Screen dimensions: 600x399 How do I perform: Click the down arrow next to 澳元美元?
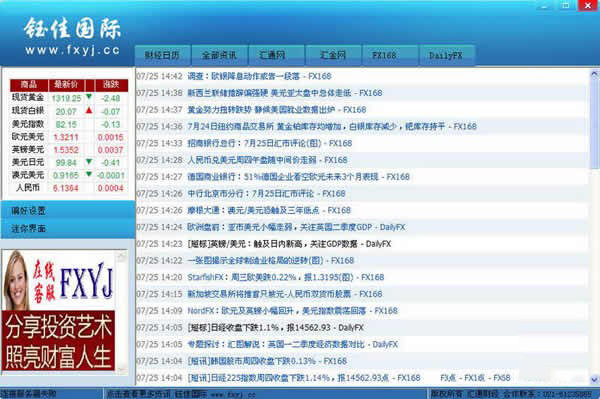89,174
